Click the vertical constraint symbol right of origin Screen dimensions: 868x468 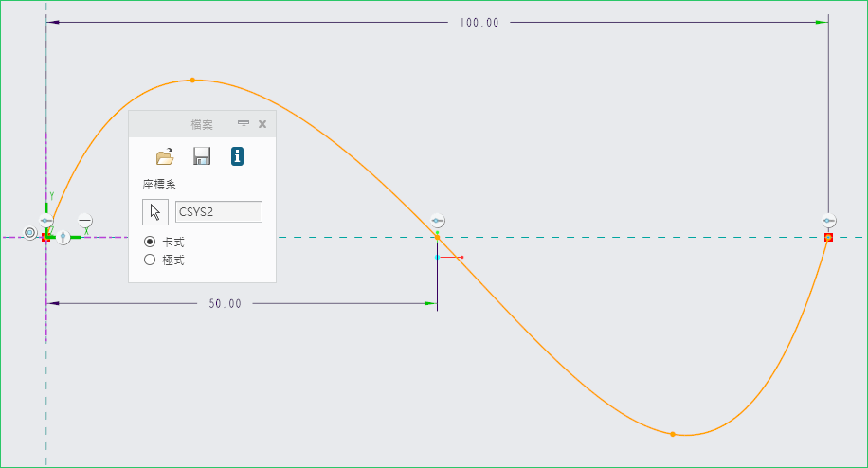pyautogui.click(x=63, y=238)
